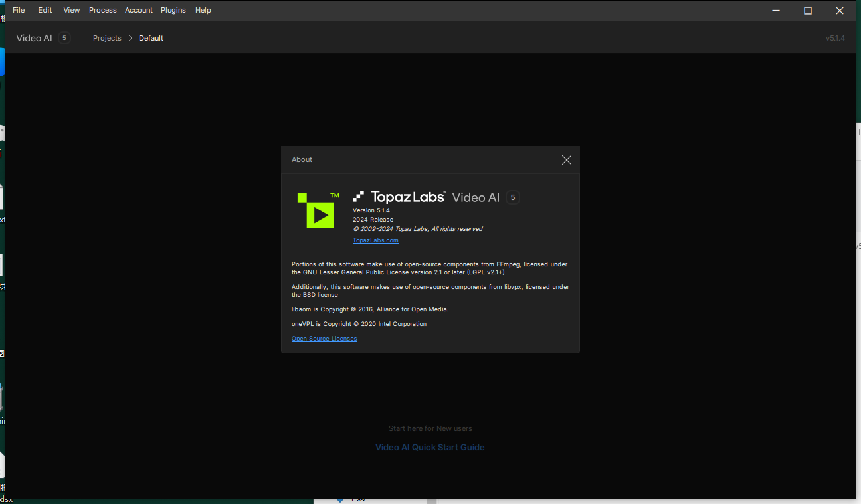Click the Topaz Labs copyright line
Screen dimensions: 861x504
pos(417,229)
